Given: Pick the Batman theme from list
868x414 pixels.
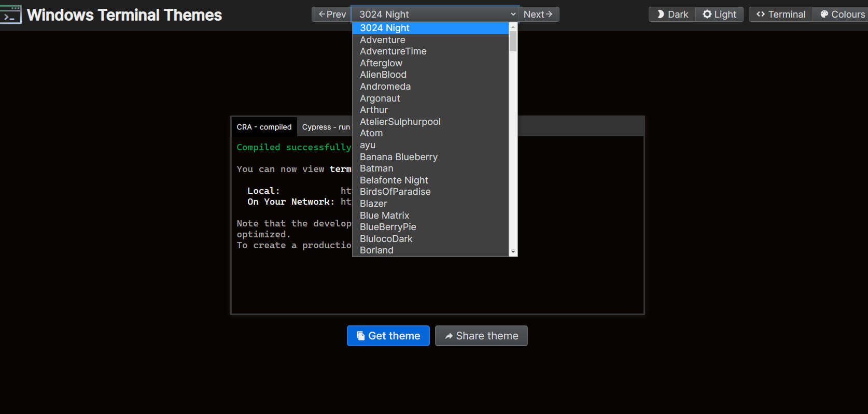Looking at the screenshot, I should 376,168.
